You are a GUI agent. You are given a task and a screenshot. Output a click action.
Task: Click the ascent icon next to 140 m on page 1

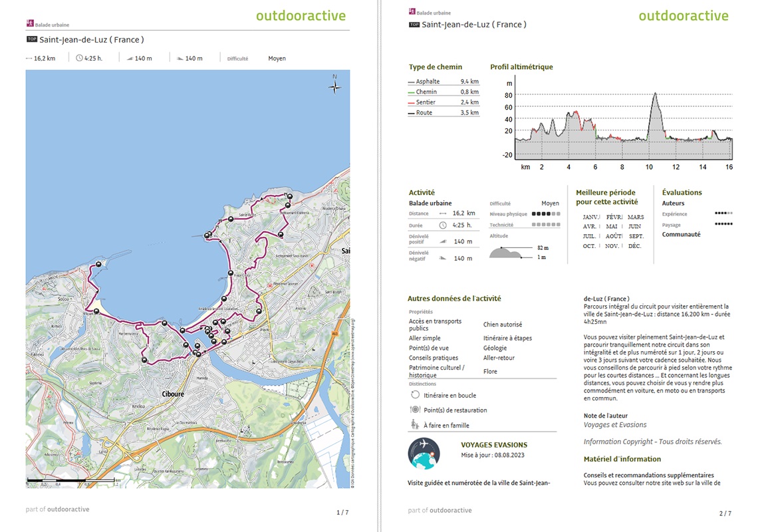pos(129,59)
